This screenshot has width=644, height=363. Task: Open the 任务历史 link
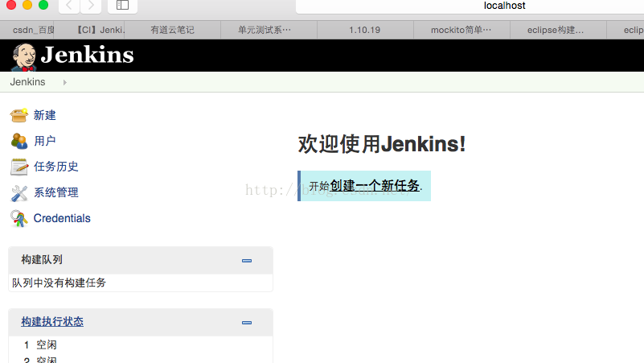55,167
